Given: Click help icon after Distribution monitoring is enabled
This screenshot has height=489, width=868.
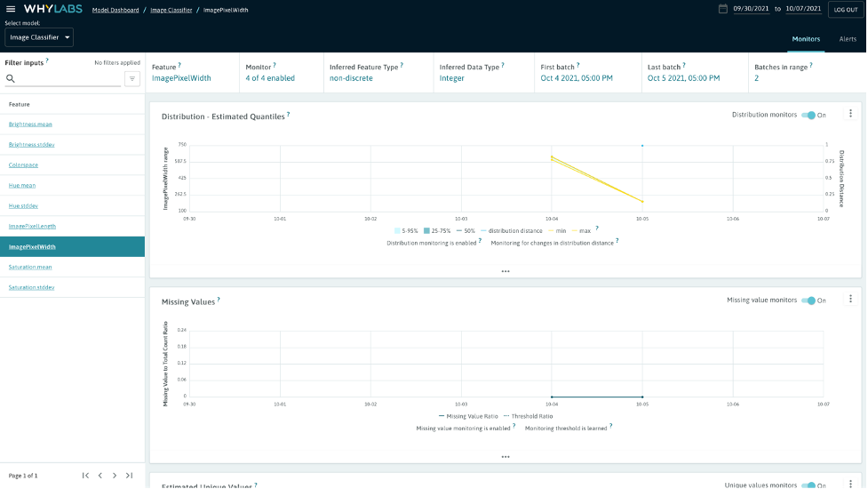Looking at the screenshot, I should pyautogui.click(x=480, y=241).
